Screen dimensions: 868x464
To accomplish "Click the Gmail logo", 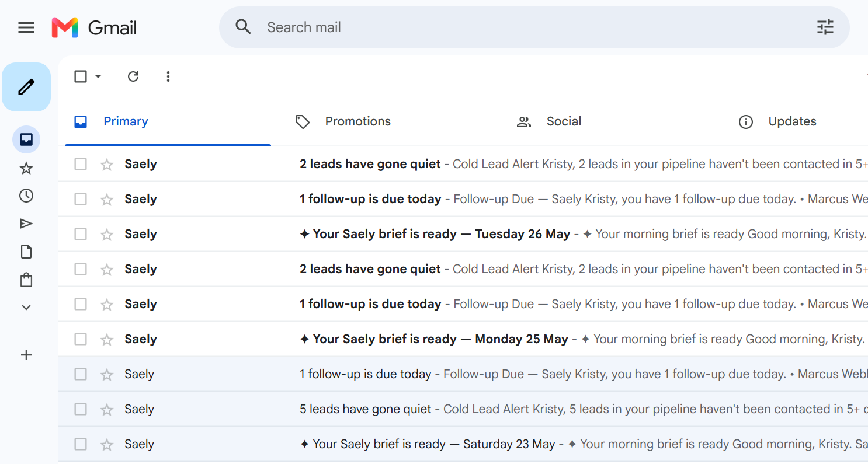I will coord(94,27).
